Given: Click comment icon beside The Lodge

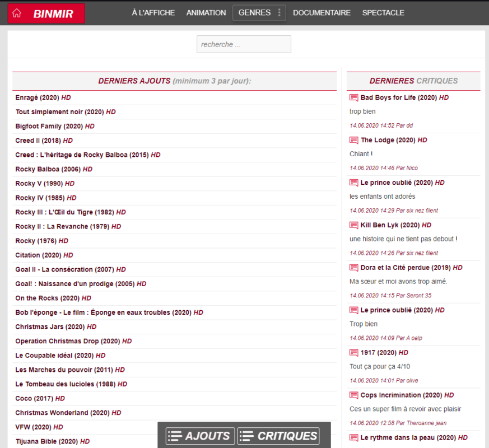Looking at the screenshot, I should [x=353, y=140].
